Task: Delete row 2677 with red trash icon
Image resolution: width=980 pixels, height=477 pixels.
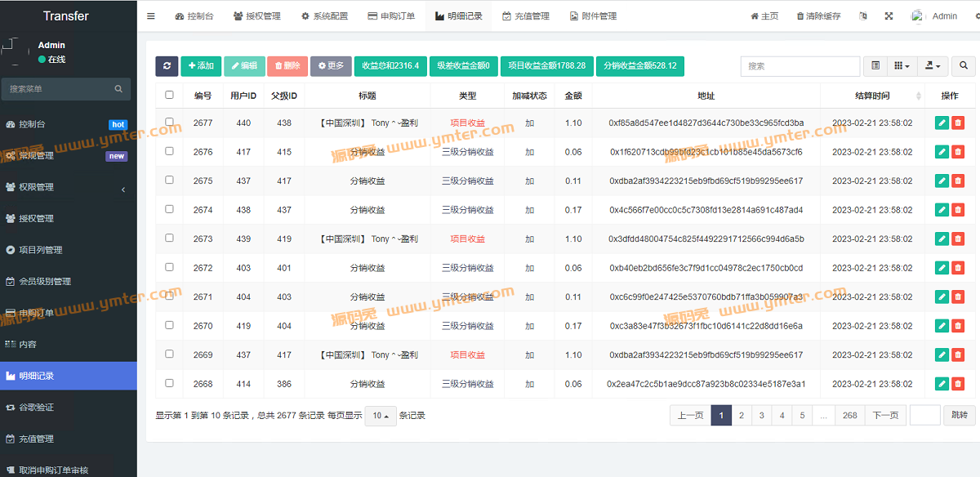Action: point(958,123)
